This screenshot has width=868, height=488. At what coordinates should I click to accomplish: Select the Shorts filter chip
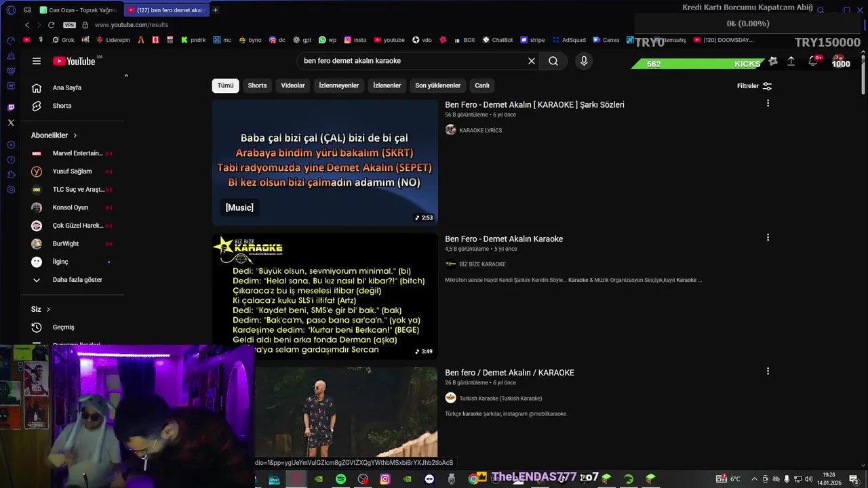point(257,85)
